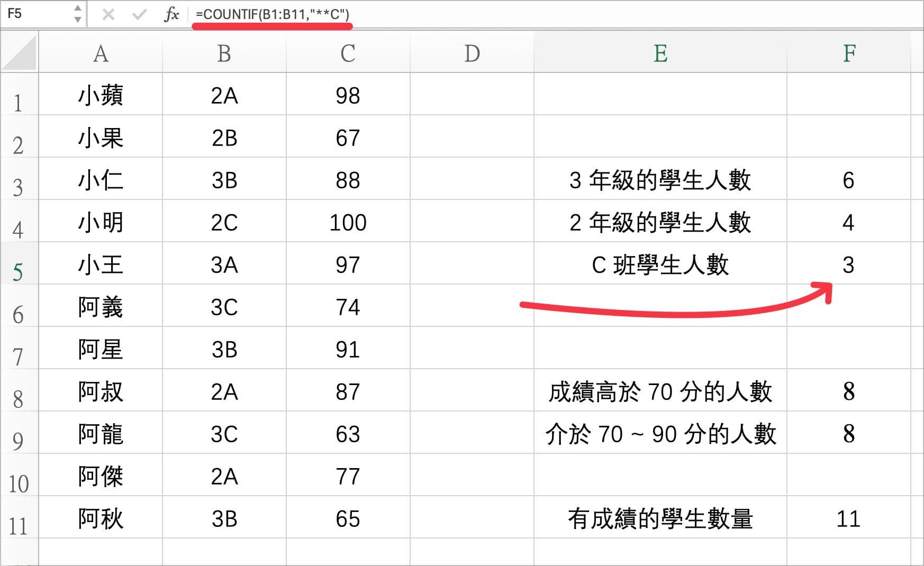Select row 11 header
This screenshot has height=566, width=924.
(x=19, y=517)
